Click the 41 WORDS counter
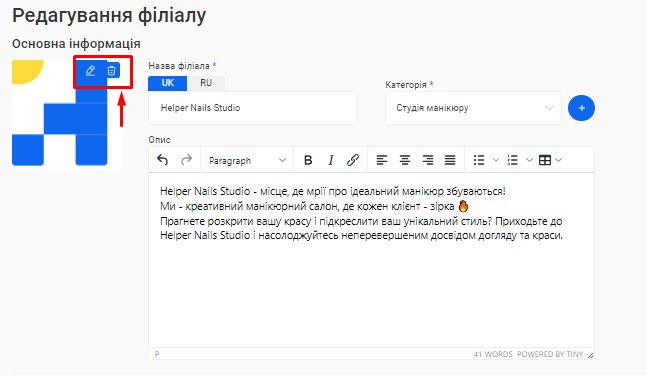Screen dimensions: 646x376 coord(493,354)
